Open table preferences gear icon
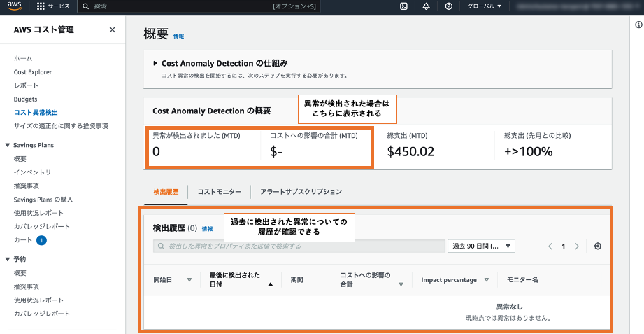 [598, 246]
